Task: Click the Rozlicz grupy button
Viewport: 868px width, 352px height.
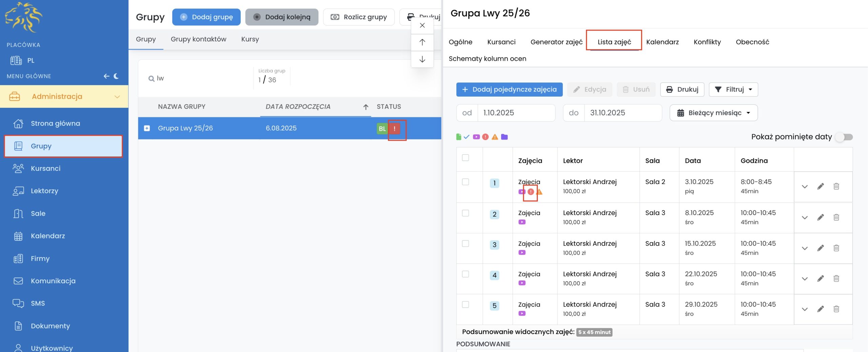Action: pos(359,17)
